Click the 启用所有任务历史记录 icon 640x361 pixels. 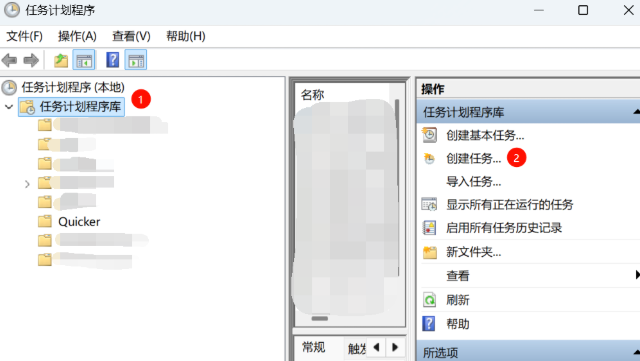point(429,228)
